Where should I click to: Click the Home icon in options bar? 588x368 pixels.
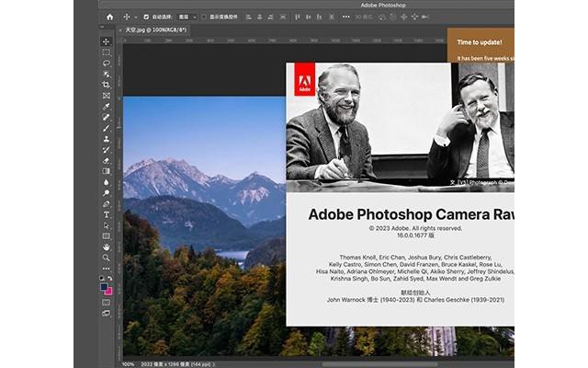[109, 17]
